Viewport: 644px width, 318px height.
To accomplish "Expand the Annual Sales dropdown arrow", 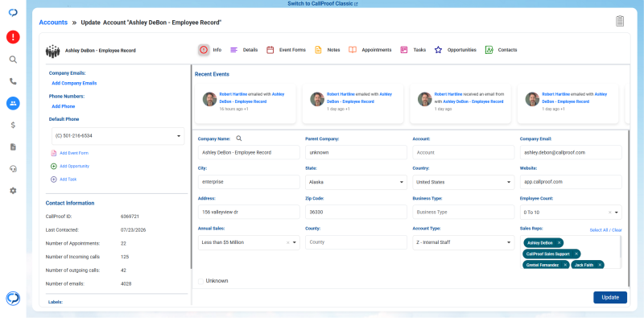I will click(x=295, y=242).
